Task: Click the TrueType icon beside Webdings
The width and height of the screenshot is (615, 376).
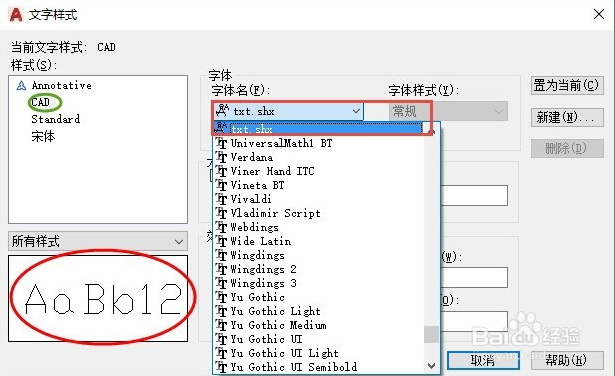Action: (x=222, y=227)
